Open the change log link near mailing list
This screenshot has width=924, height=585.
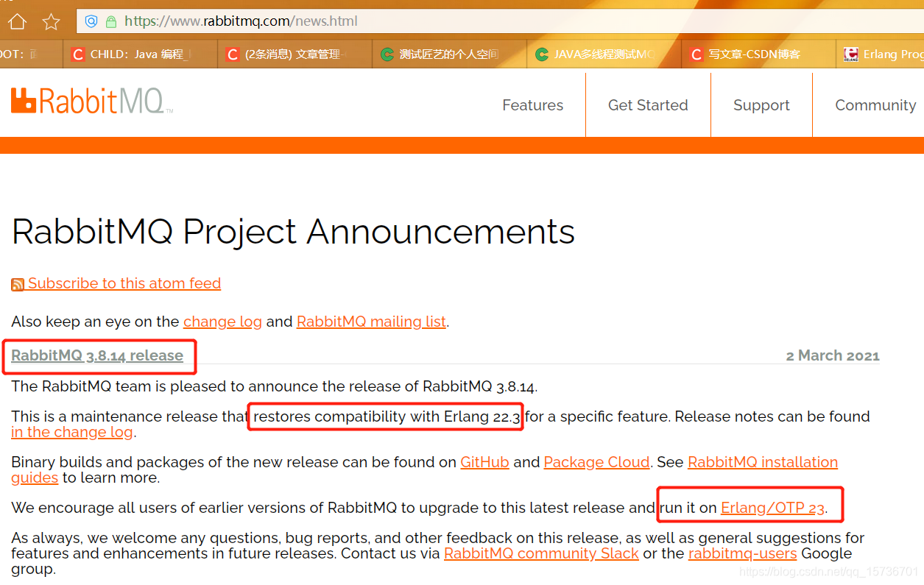(222, 322)
